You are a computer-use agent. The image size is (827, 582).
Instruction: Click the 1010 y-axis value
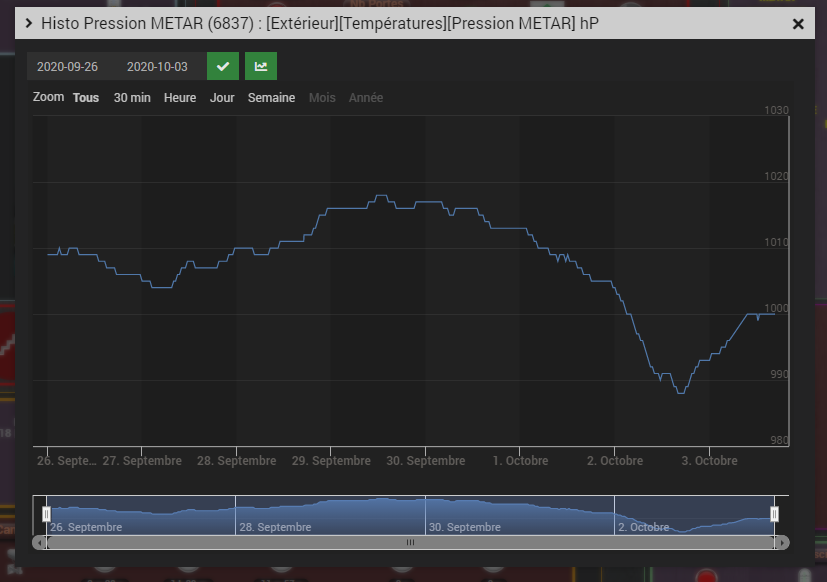coord(776,242)
